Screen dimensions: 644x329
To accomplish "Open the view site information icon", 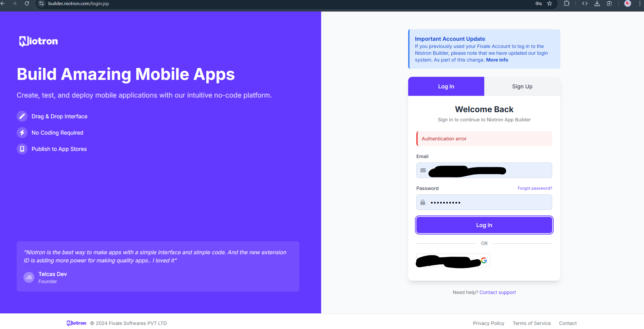I will coord(41,4).
